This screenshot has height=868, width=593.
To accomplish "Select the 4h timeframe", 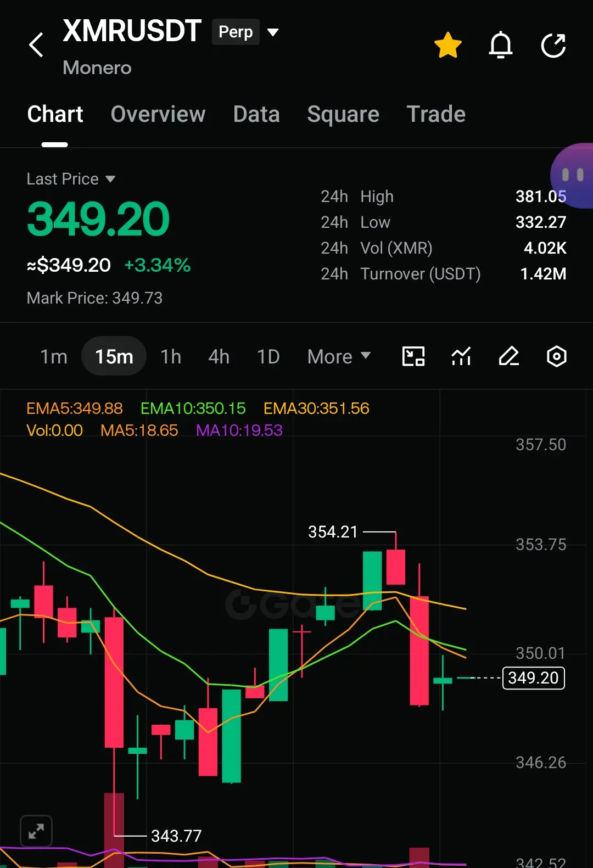I will pyautogui.click(x=219, y=357).
